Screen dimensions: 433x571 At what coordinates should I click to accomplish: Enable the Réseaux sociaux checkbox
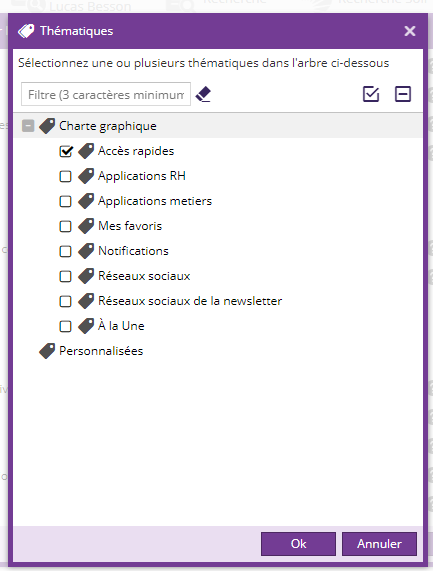click(x=65, y=276)
